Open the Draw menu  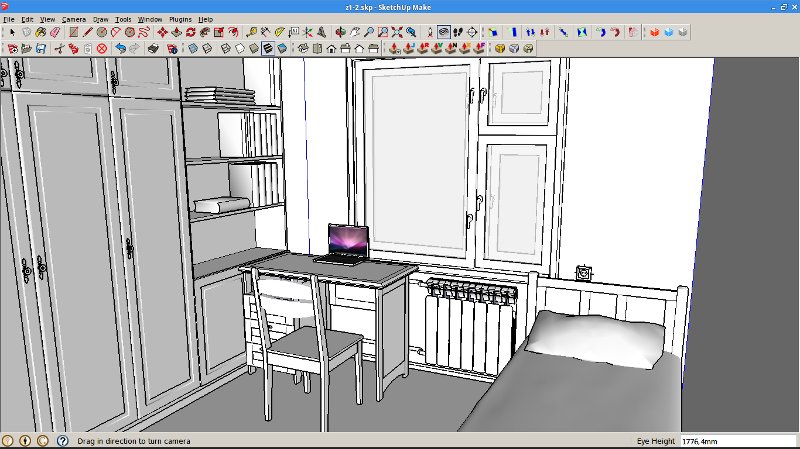[x=101, y=19]
